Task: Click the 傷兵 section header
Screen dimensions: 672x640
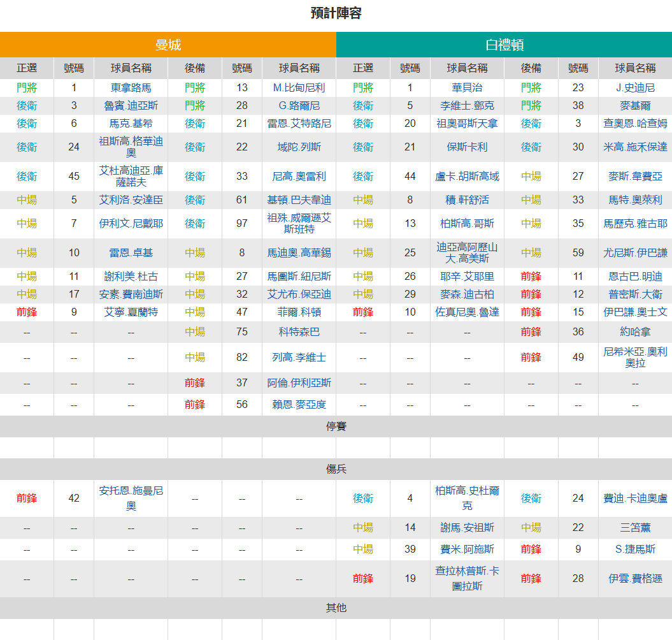Action: coord(336,469)
